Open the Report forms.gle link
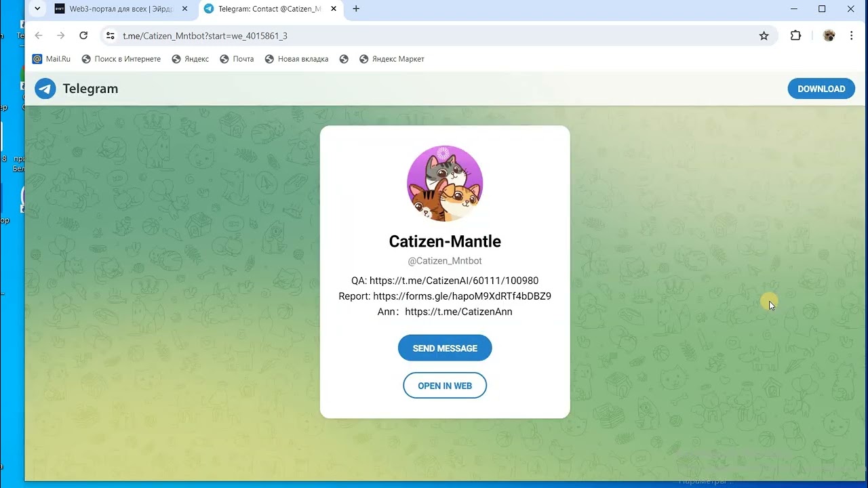 (462, 296)
